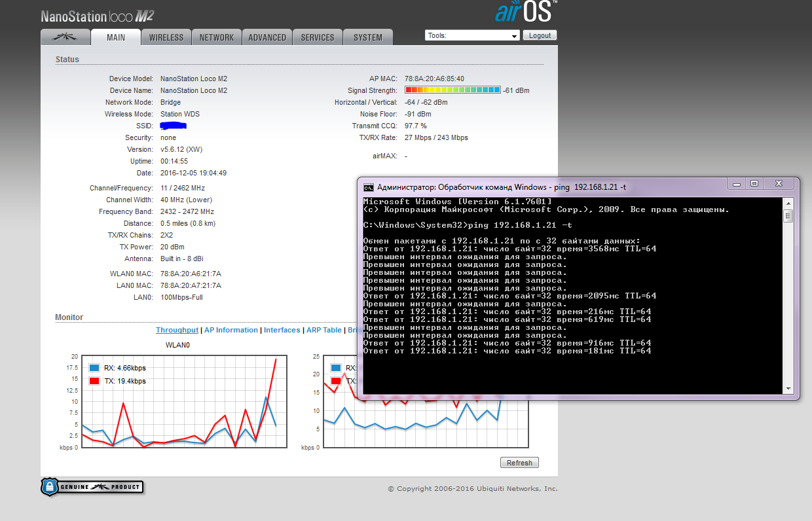Image resolution: width=812 pixels, height=521 pixels.
Task: Click the LAN0 value 100Mbps-Full
Action: pyautogui.click(x=181, y=297)
